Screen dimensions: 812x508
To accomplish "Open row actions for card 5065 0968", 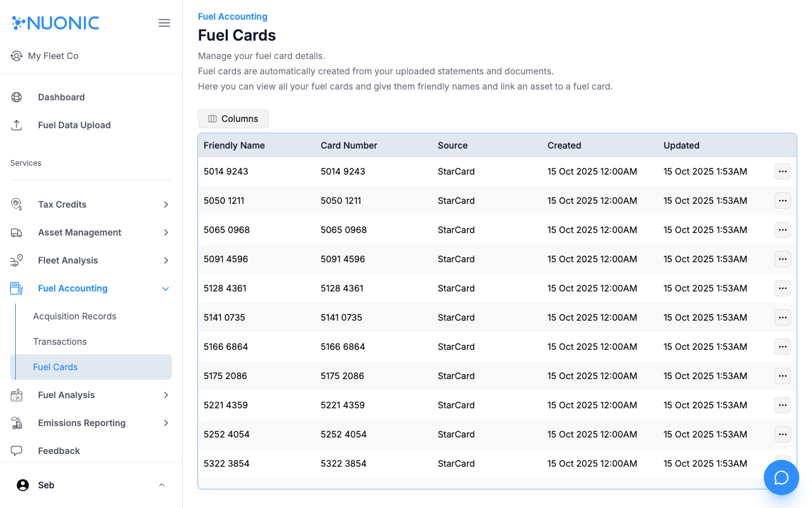I will tap(783, 230).
